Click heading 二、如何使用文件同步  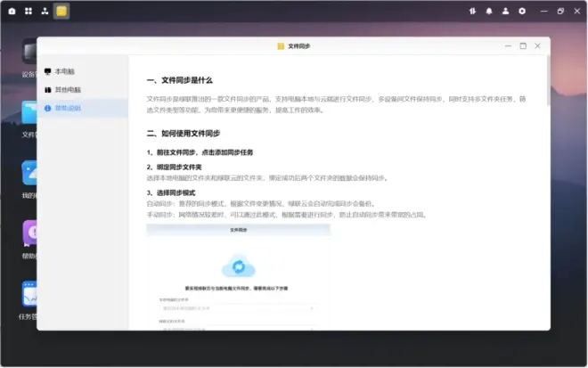(x=184, y=133)
